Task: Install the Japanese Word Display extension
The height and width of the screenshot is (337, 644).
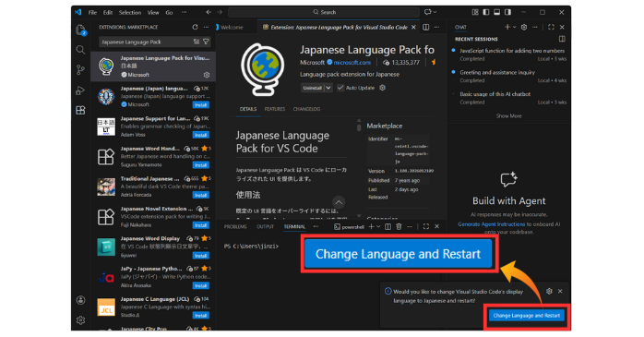Action: [201, 255]
